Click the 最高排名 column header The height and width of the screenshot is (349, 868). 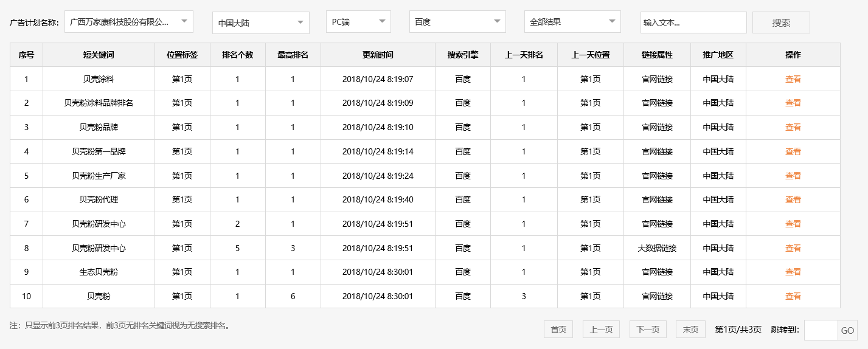[293, 55]
